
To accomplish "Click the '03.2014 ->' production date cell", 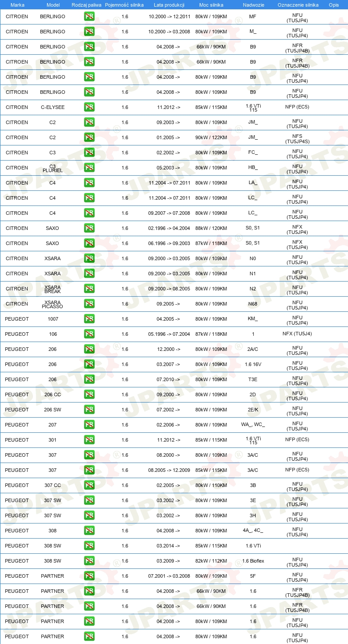I will 168,546.
